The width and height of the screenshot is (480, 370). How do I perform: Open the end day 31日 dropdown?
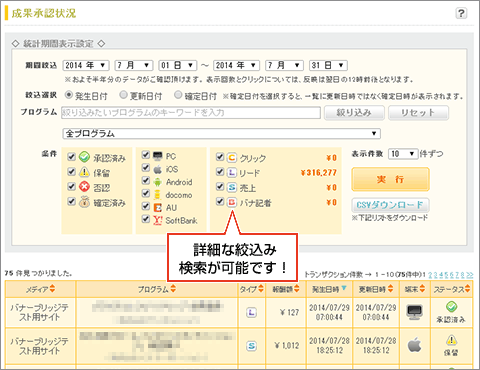[x=328, y=65]
